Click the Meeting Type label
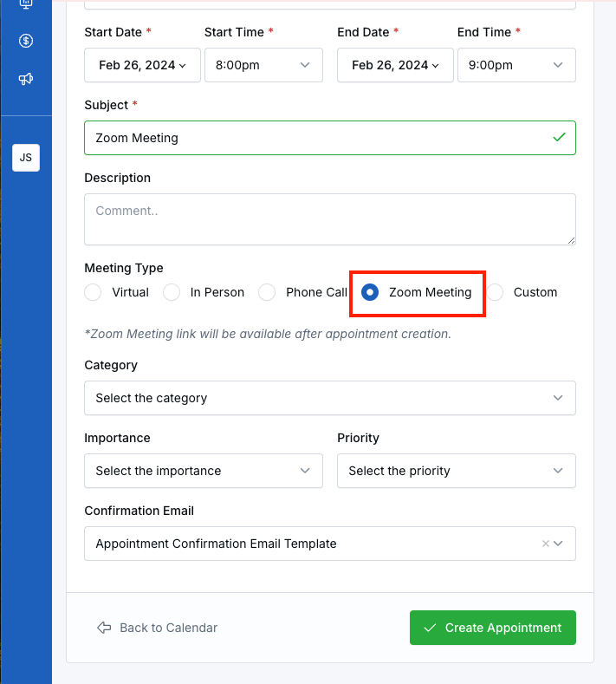Image resolution: width=616 pixels, height=684 pixels. pyautogui.click(x=124, y=268)
